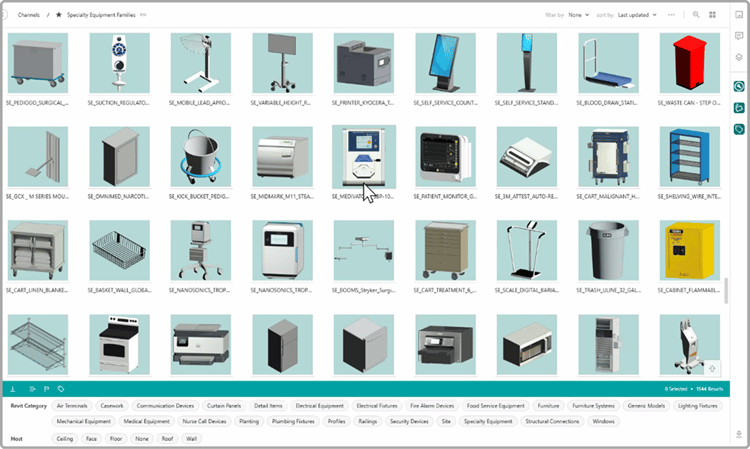This screenshot has width=750, height=449.
Task: Toggle the Medical Equipment filter chip
Action: [146, 421]
